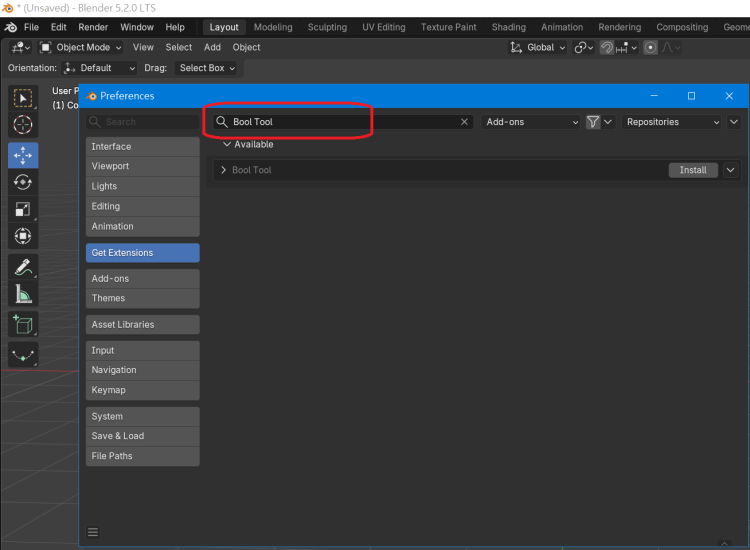Open the Themes preferences section
Viewport: 750px width, 550px height.
point(143,298)
